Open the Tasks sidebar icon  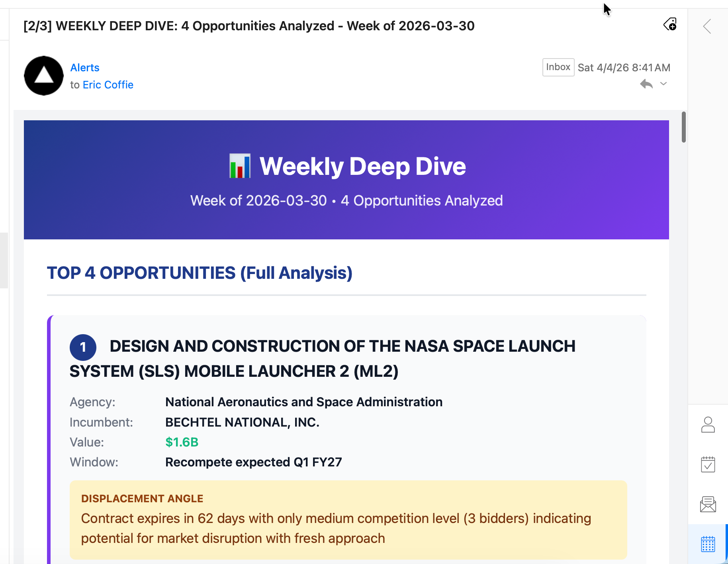click(x=708, y=464)
